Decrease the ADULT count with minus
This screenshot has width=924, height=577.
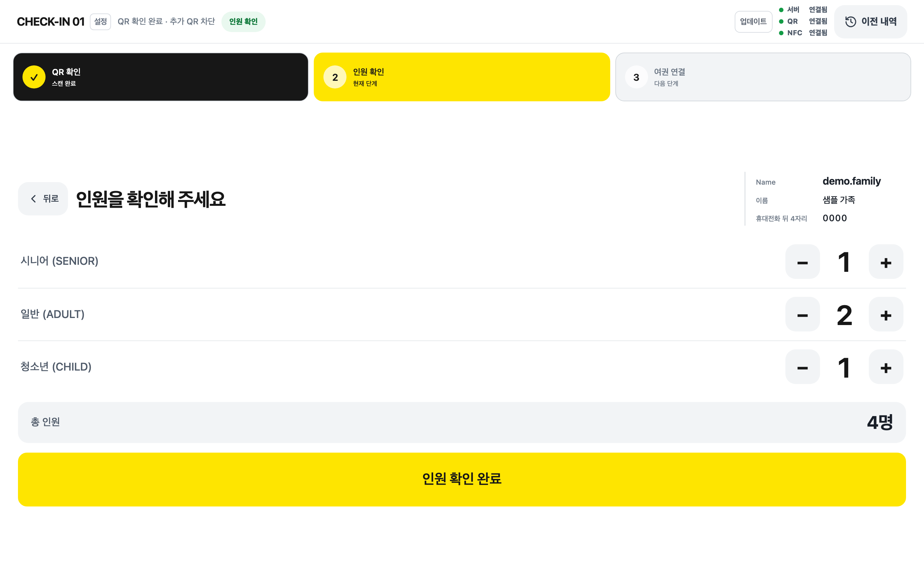803,314
